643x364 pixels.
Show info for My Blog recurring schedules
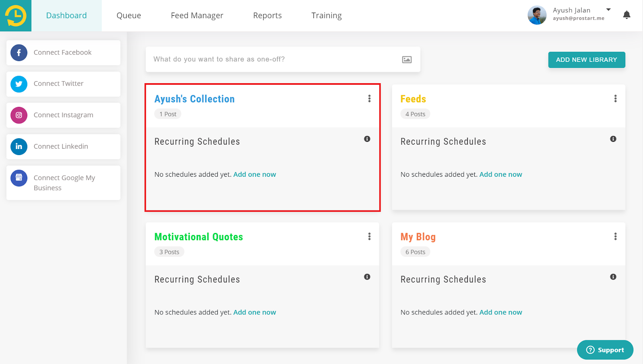613,277
